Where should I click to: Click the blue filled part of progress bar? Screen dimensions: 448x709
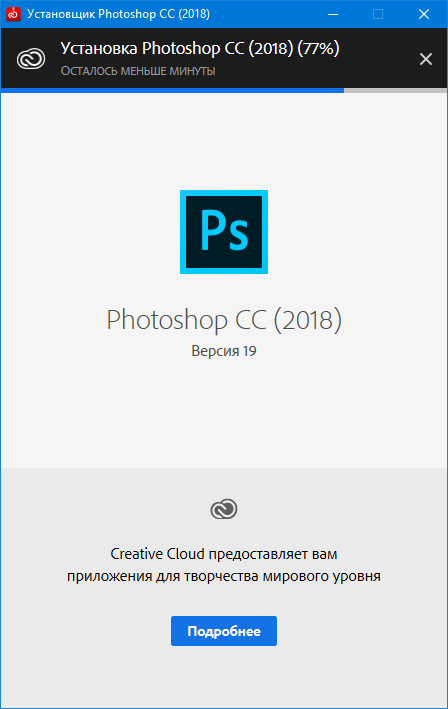click(172, 90)
